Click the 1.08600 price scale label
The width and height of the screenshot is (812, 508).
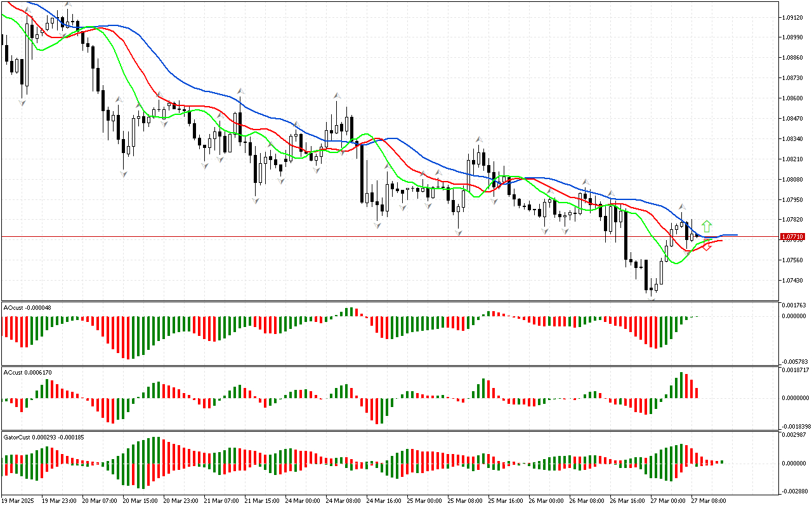tap(794, 98)
